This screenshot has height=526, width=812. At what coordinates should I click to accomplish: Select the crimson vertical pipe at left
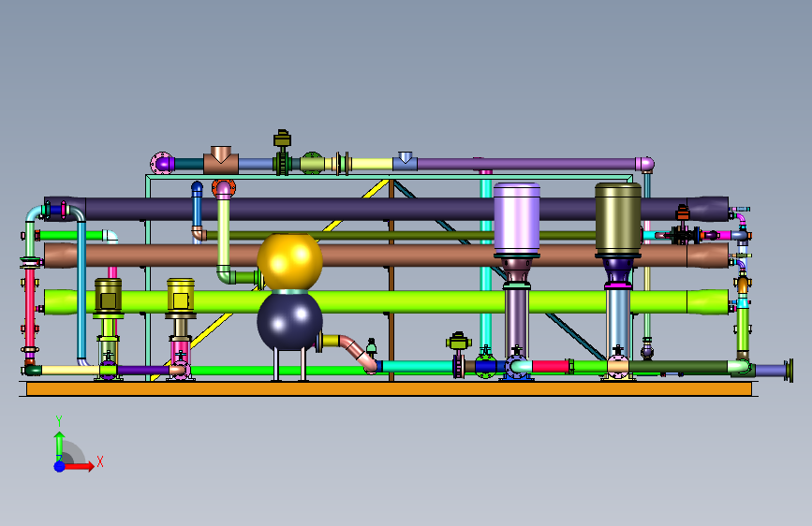point(30,308)
